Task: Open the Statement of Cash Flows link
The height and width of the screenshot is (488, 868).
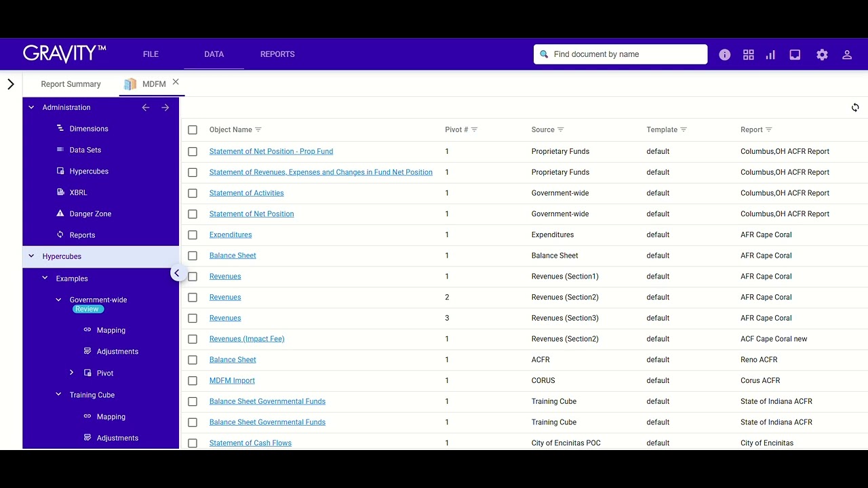Action: point(250,443)
